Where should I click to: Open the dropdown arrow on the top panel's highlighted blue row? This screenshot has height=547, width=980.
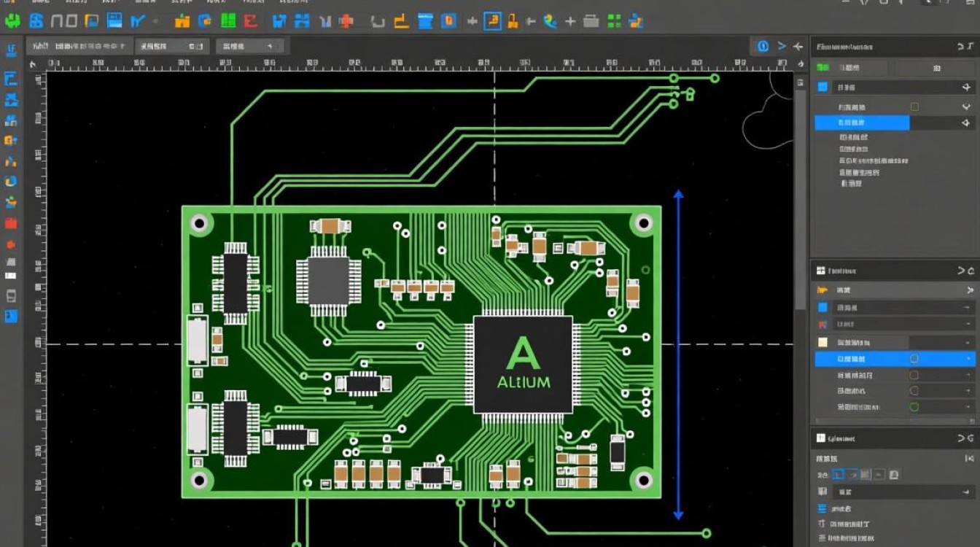click(x=968, y=123)
